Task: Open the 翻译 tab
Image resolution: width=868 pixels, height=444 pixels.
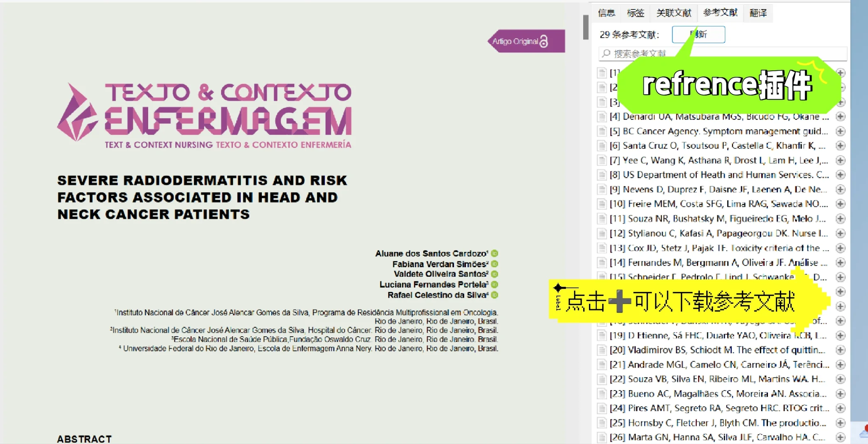Action: click(x=758, y=13)
